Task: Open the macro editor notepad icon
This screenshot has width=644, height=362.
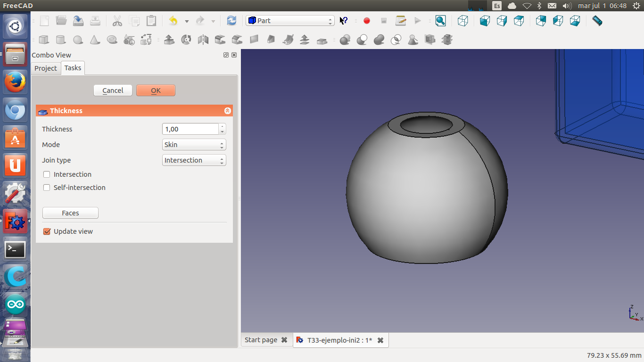Action: (x=401, y=21)
